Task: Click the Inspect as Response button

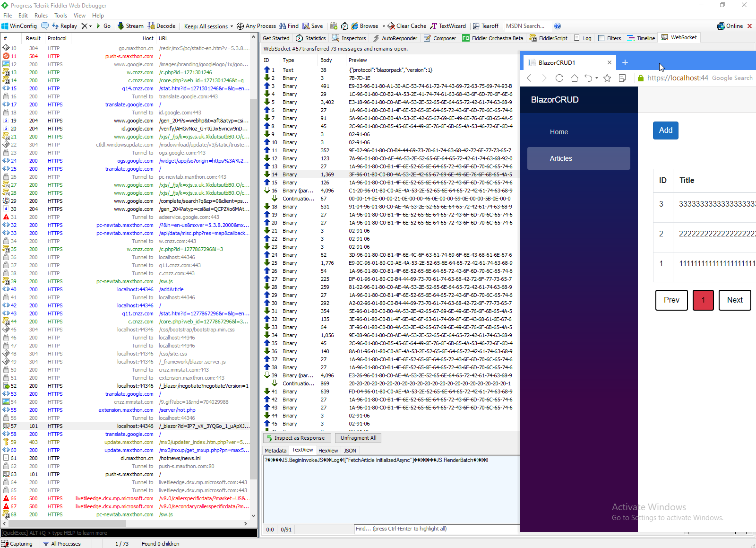Action: (x=297, y=438)
